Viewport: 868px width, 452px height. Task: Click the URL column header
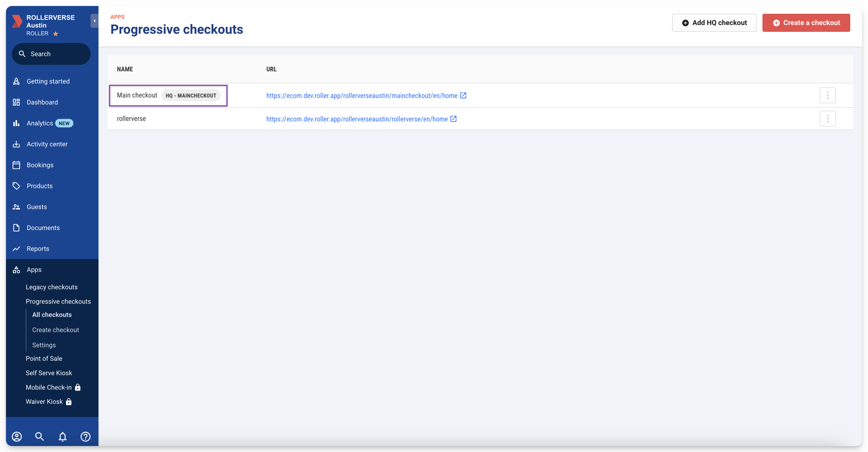[x=271, y=69]
